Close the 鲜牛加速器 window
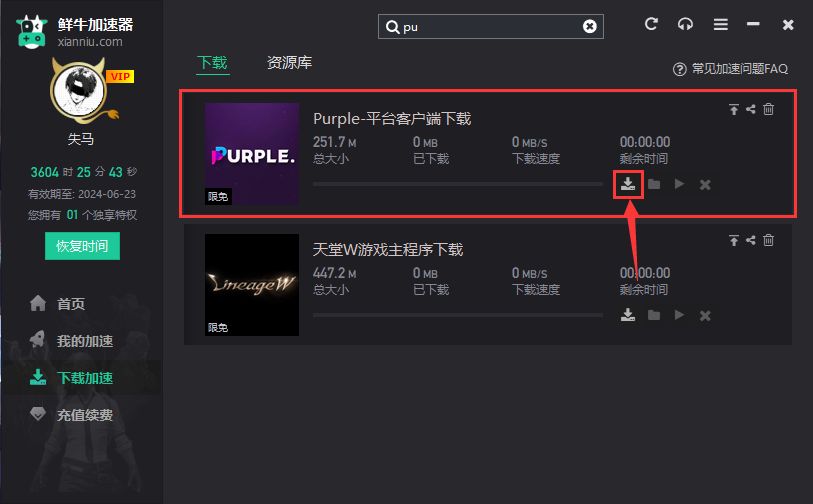 tap(788, 24)
